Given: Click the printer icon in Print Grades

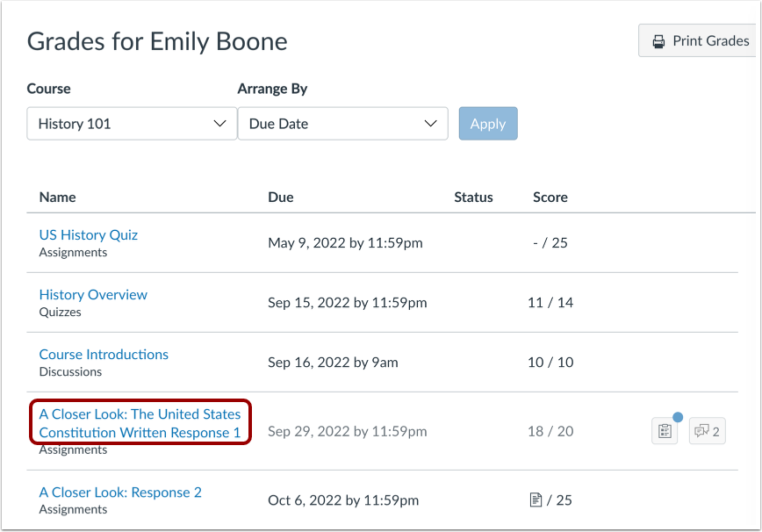Looking at the screenshot, I should coord(658,41).
